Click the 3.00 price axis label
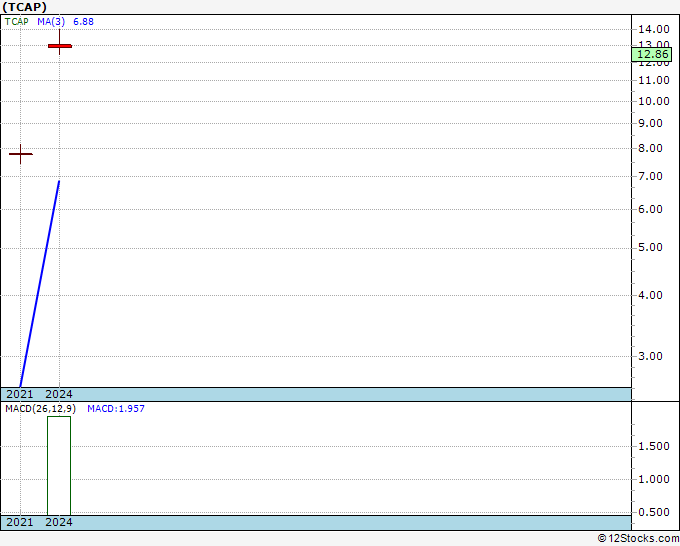This screenshot has height=546, width=680. 650,356
